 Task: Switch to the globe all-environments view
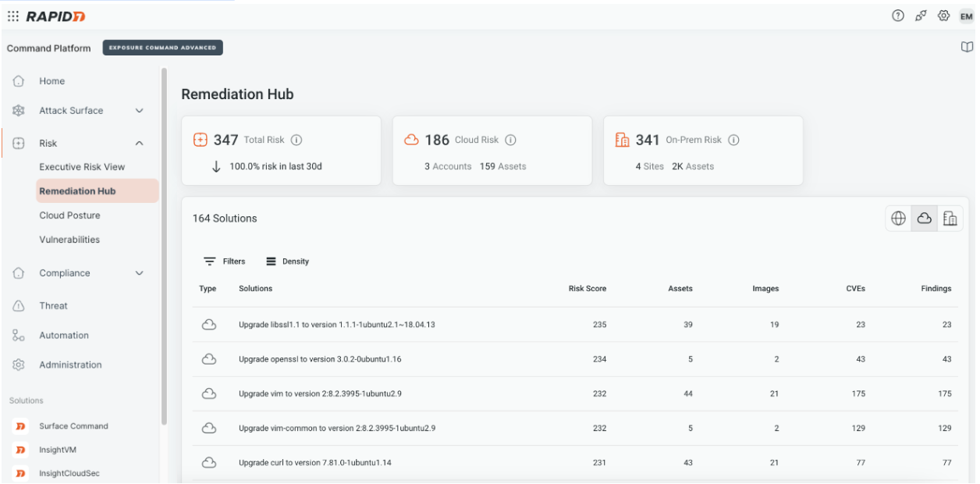coord(899,219)
